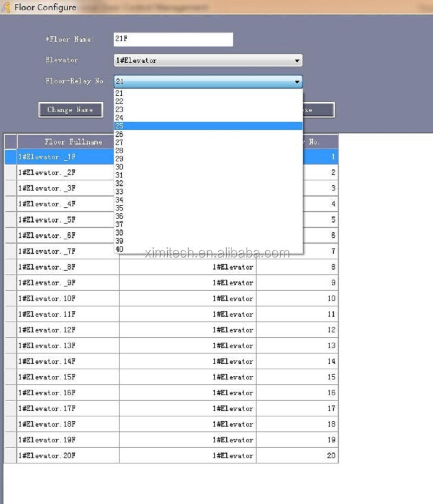Select option 34 from relay list
The width and height of the screenshot is (433, 504).
(x=208, y=200)
